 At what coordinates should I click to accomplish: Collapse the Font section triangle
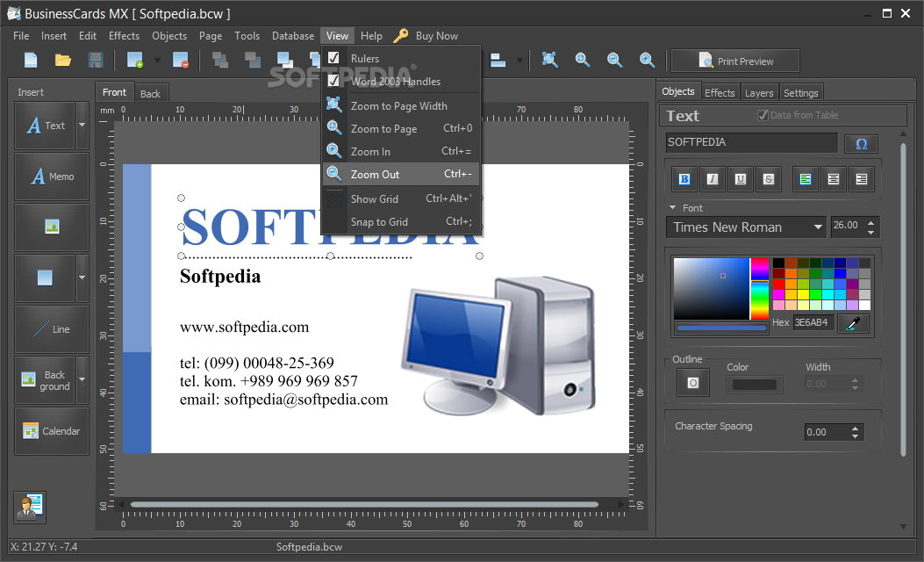(x=672, y=207)
